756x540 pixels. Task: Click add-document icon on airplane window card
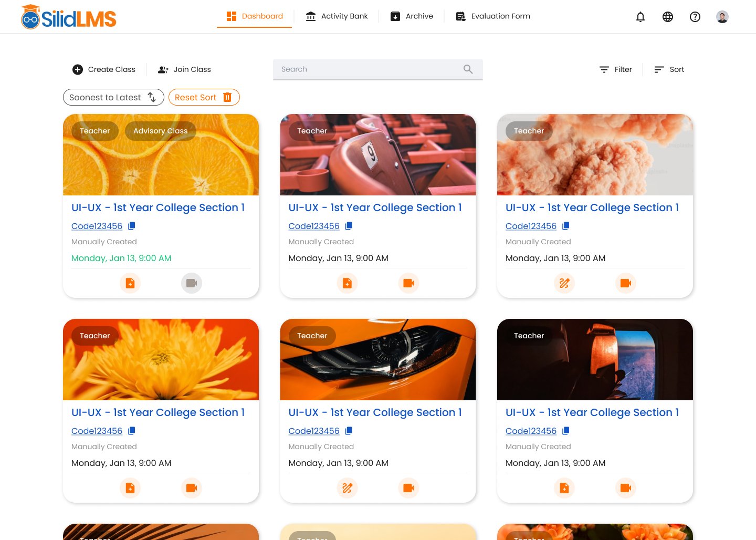tap(564, 488)
